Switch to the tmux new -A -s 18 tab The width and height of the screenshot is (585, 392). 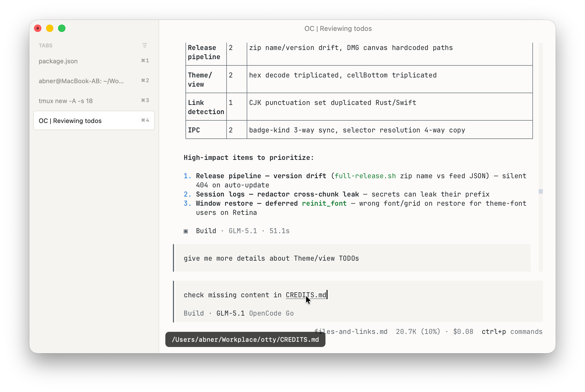(x=94, y=101)
